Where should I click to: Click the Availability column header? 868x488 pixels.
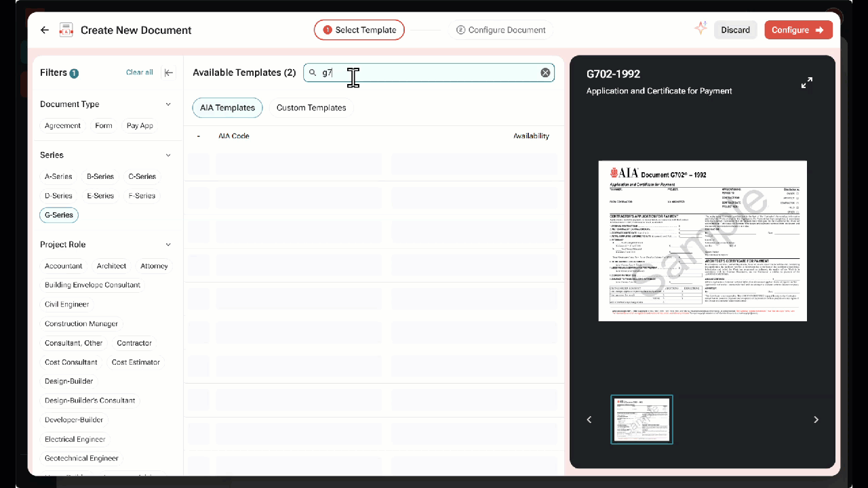click(531, 136)
